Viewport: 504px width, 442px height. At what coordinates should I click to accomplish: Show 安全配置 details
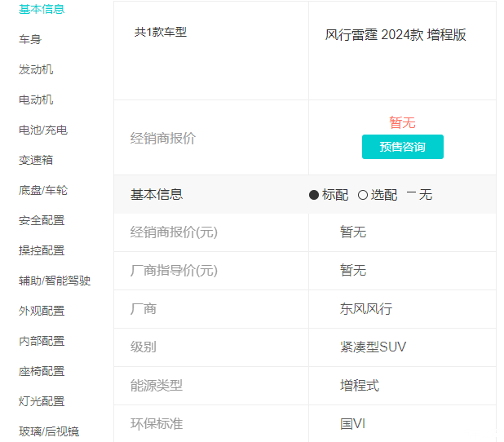tap(42, 220)
